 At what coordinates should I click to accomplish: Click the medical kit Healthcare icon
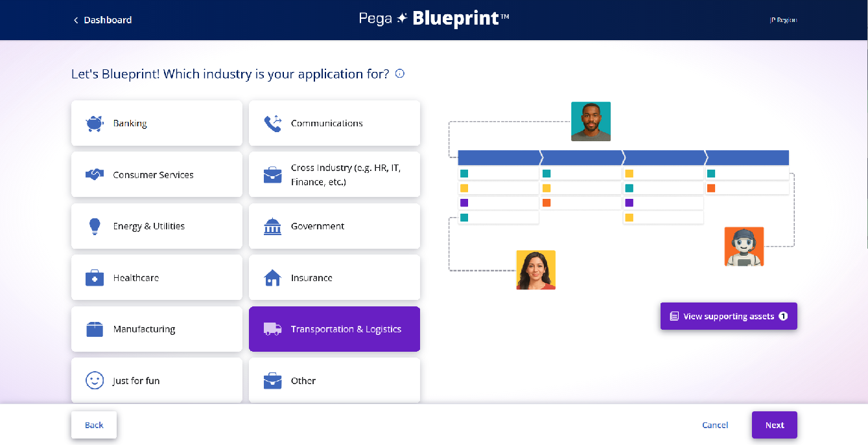pos(95,278)
